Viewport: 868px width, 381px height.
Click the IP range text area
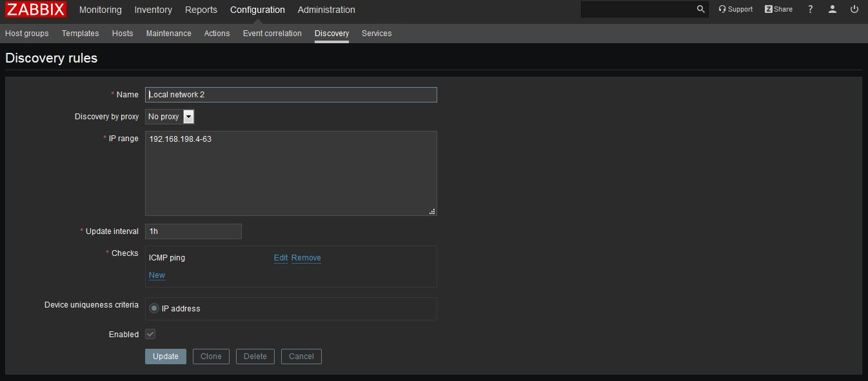[290, 173]
